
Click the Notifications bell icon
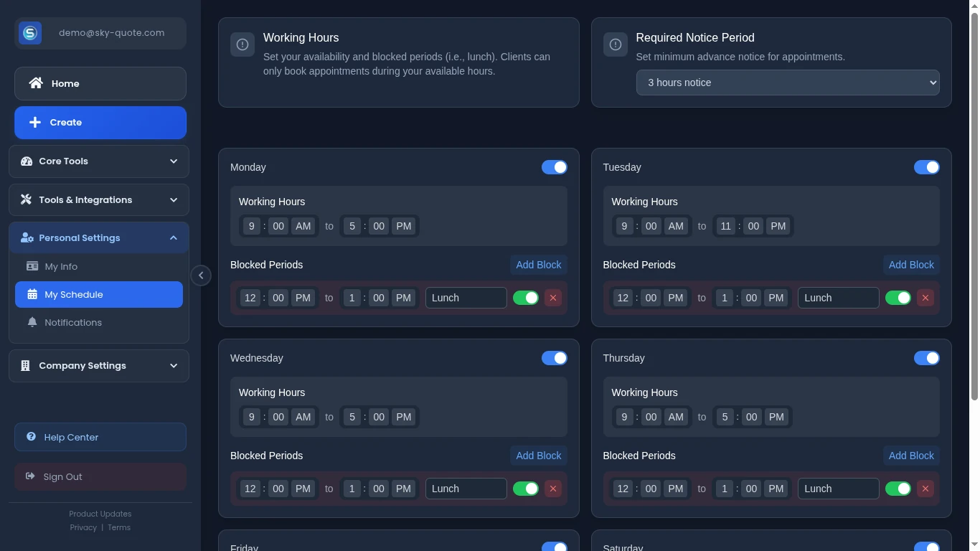click(x=32, y=322)
